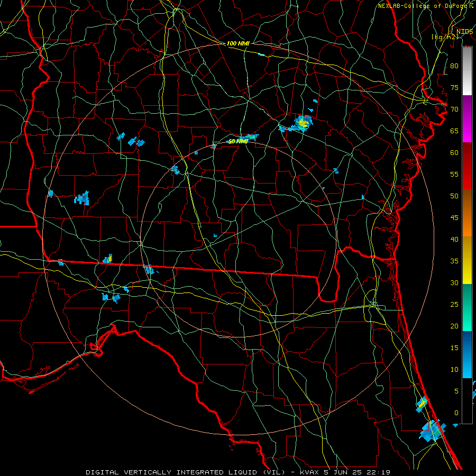Click the 70 value on the color scale

tap(454, 109)
